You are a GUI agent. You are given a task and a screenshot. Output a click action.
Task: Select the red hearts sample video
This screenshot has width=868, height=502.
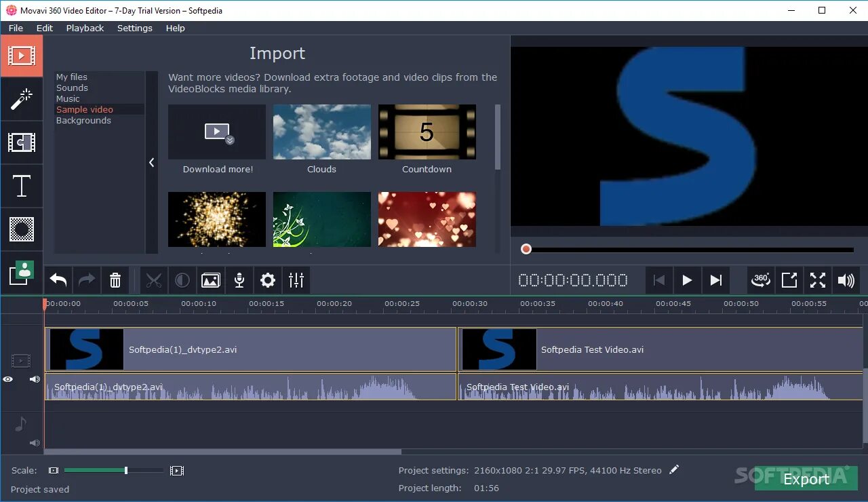tap(427, 219)
